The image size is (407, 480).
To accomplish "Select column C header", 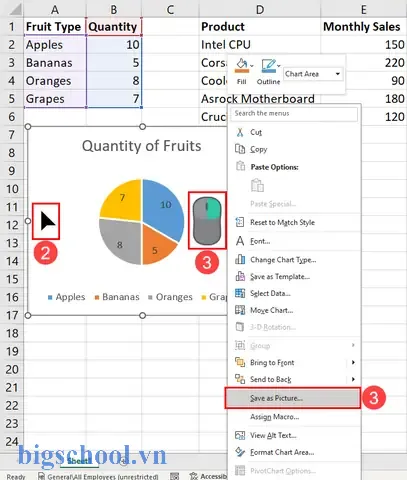I will (170, 9).
